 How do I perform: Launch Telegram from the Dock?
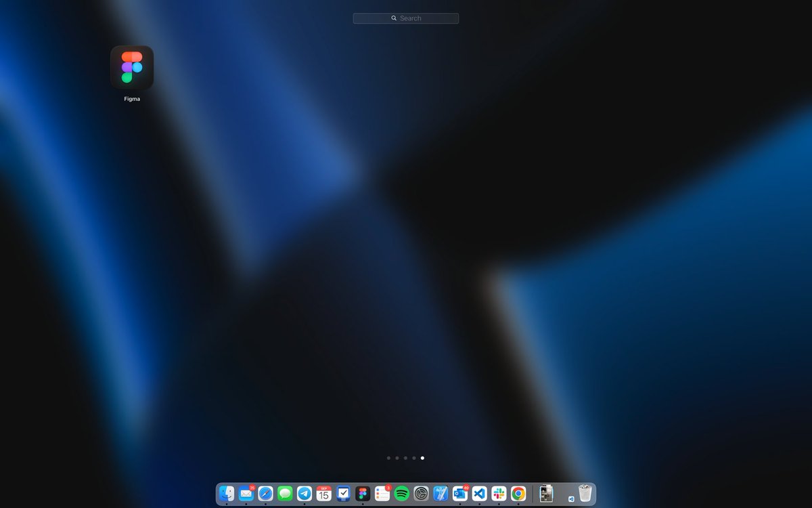[304, 493]
